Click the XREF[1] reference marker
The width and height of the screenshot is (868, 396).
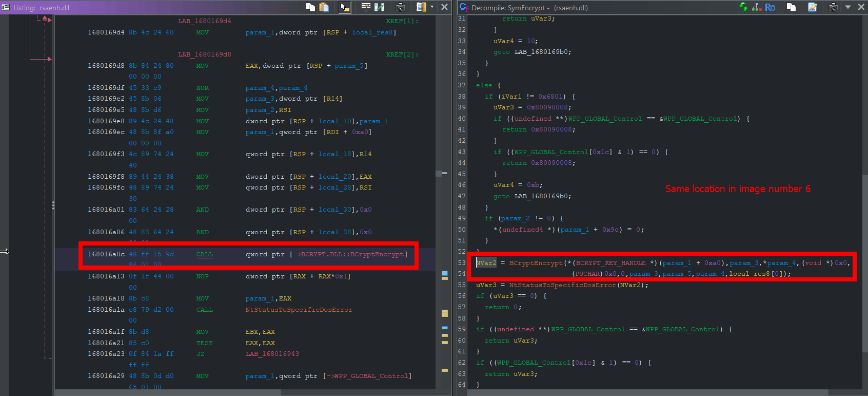coord(402,21)
